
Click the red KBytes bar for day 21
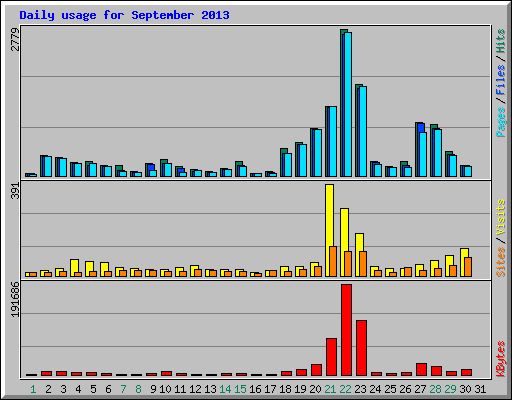tap(331, 357)
